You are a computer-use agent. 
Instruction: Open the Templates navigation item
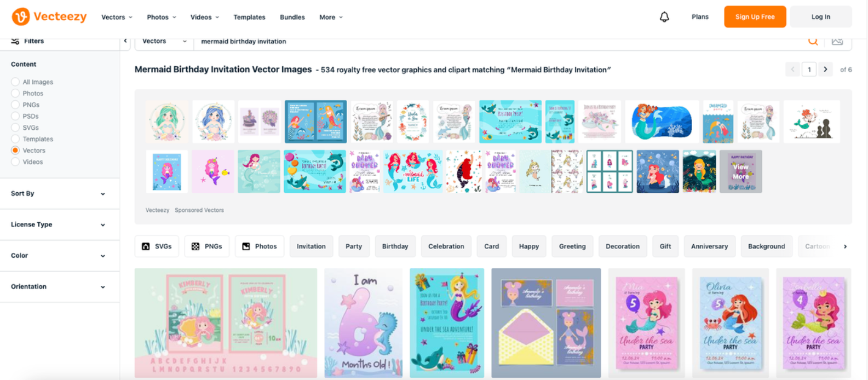[249, 18]
